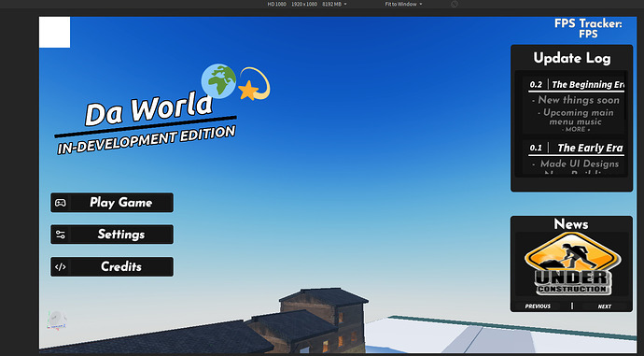Click the 'Update Log' panel title

[572, 58]
